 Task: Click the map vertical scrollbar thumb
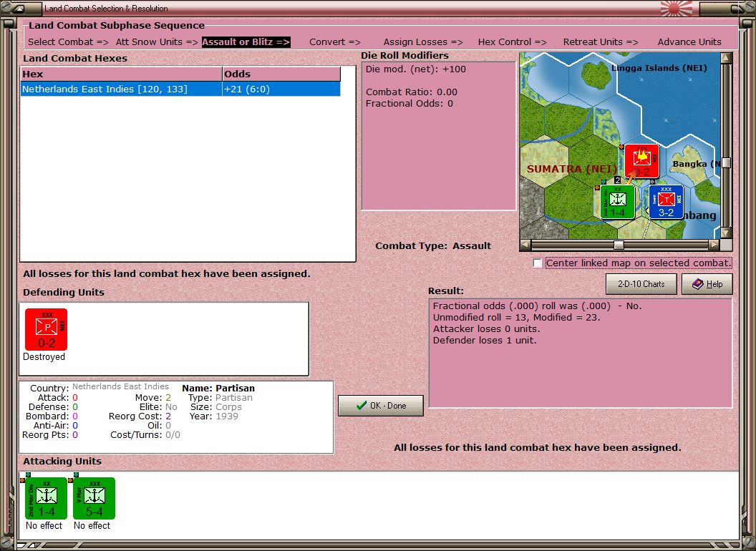tap(726, 163)
